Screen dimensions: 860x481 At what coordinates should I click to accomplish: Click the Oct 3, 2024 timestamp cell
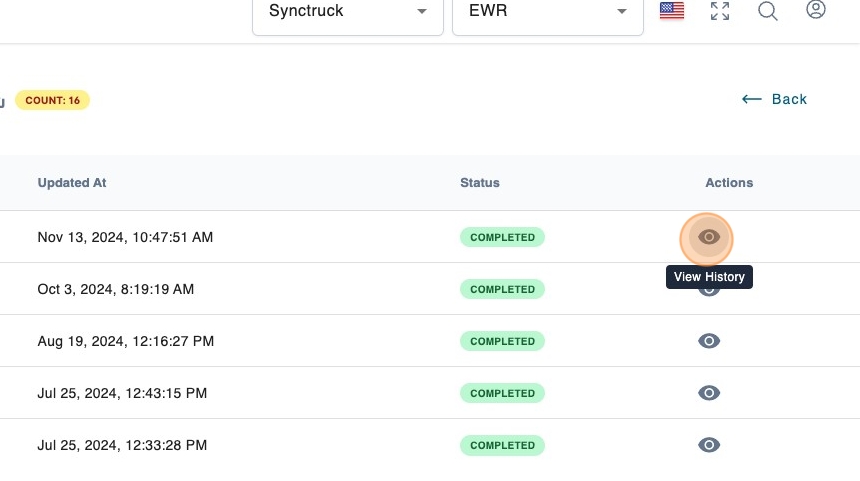116,289
